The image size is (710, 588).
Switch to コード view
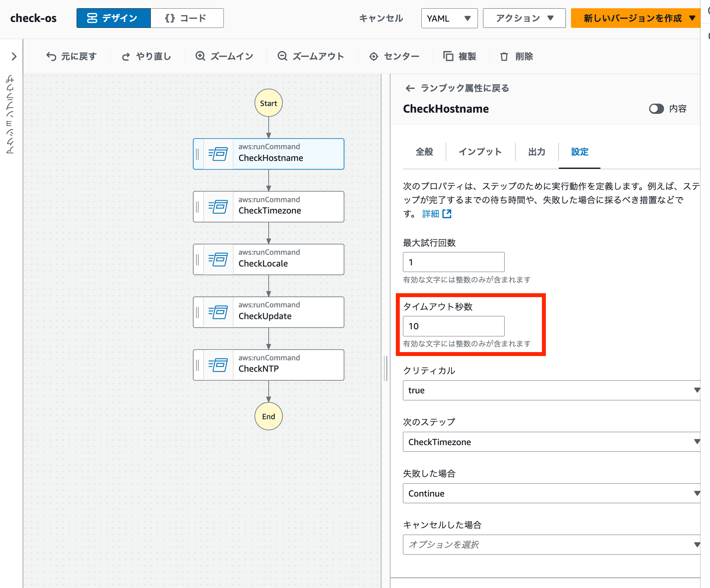[x=187, y=18]
